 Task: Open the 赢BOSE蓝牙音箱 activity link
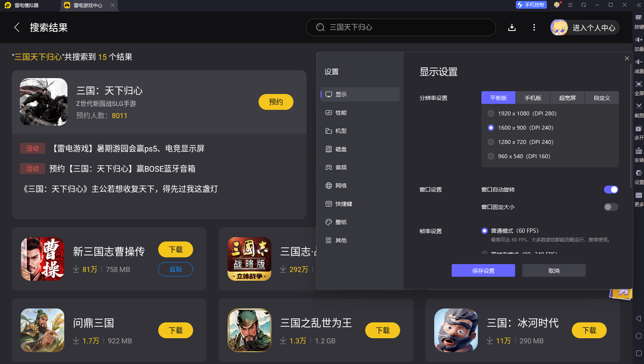[122, 169]
